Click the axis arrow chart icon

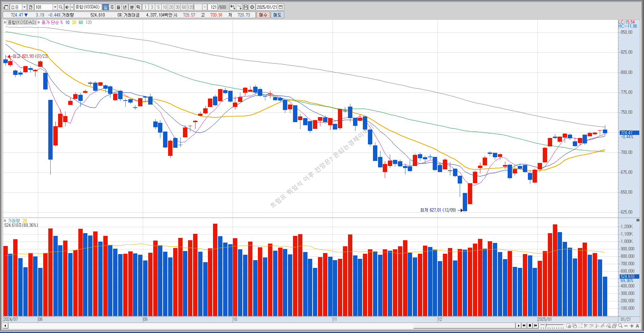(586, 326)
